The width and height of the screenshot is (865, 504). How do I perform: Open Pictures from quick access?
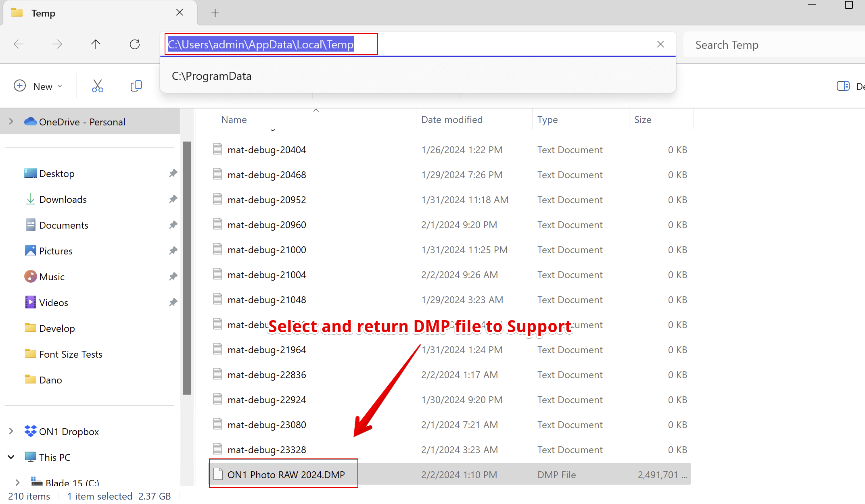(x=56, y=251)
